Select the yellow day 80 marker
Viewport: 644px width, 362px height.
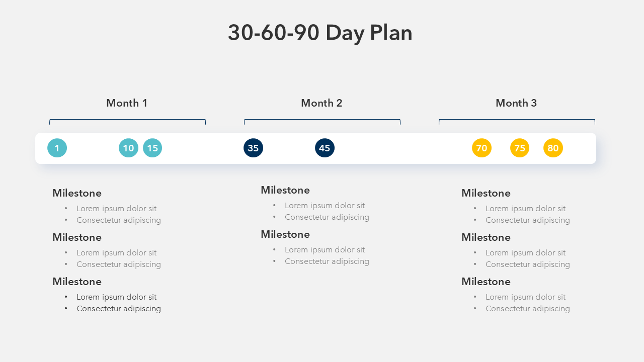click(x=553, y=148)
